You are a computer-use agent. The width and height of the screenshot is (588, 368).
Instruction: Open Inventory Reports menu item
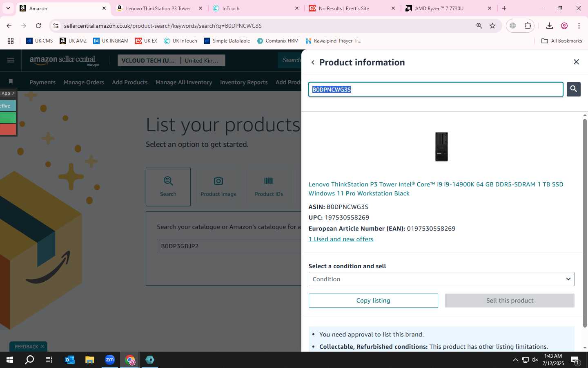(244, 82)
